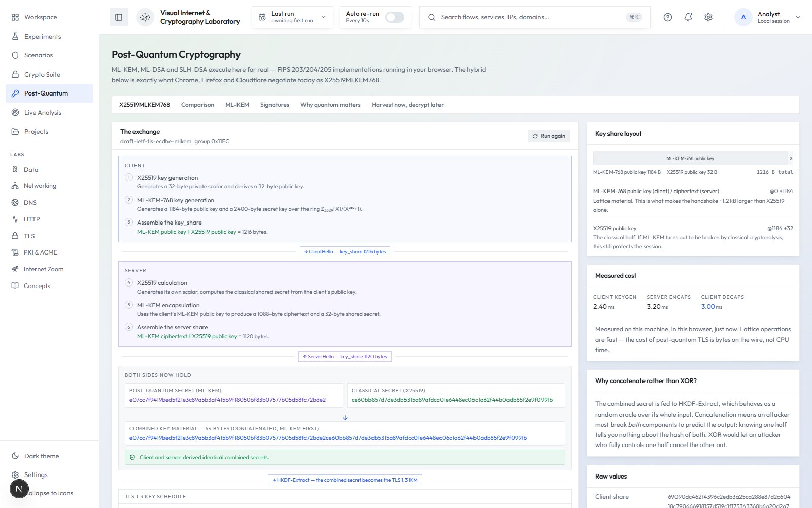Click Collapse to icons
This screenshot has width=812, height=508.
click(49, 493)
